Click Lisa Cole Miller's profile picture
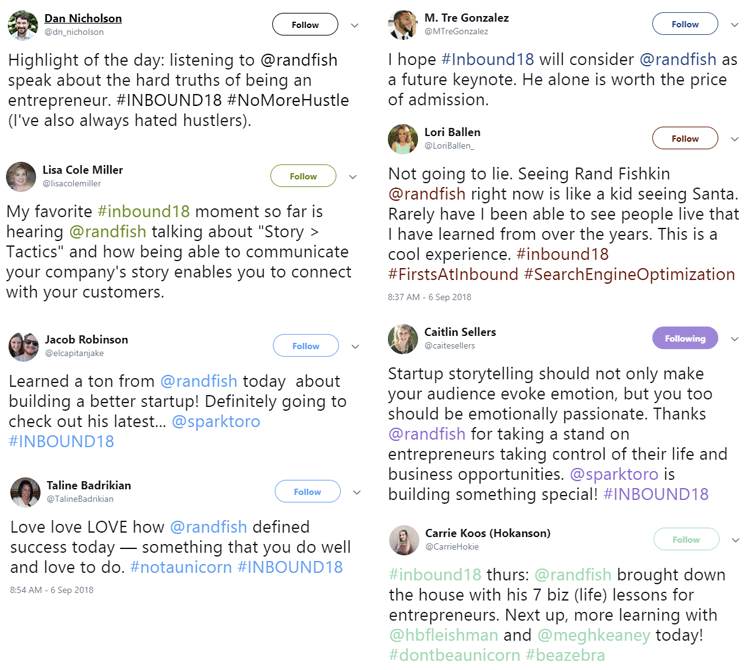The image size is (750, 670). point(21,176)
